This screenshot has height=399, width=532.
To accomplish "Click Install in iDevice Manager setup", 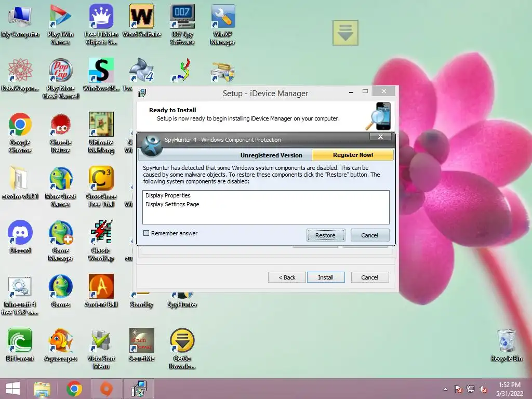I will tap(326, 277).
